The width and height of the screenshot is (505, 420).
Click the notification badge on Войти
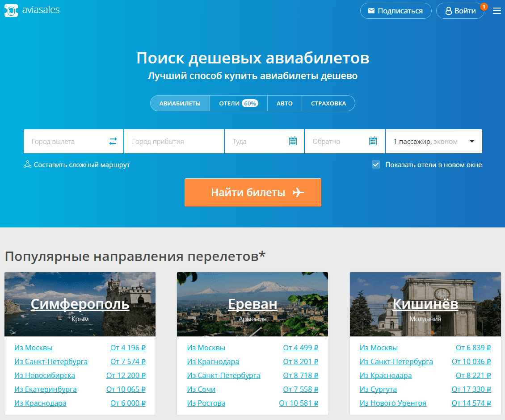[484, 7]
